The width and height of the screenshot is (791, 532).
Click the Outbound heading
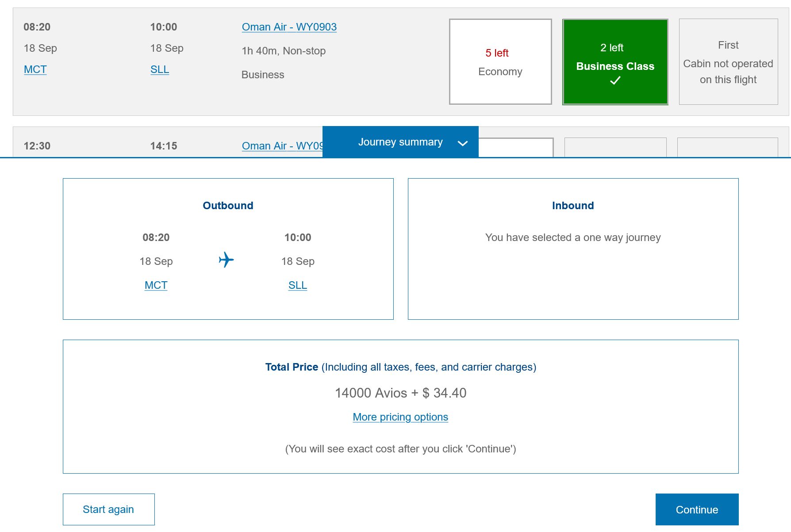click(228, 206)
